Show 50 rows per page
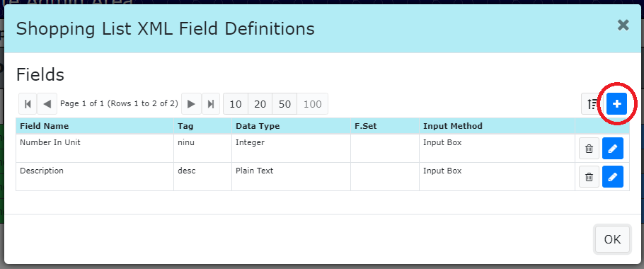This screenshot has width=644, height=269. [284, 104]
